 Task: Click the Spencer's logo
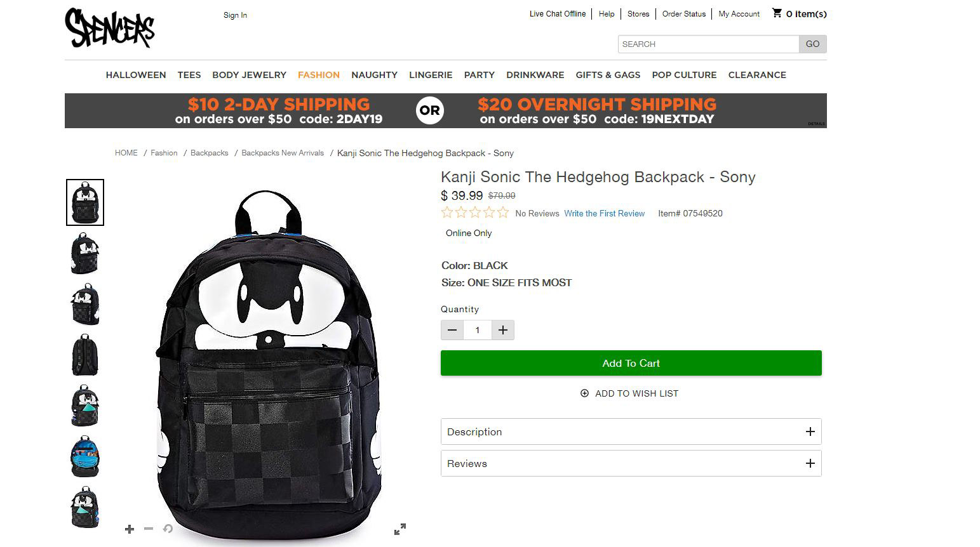click(x=109, y=28)
